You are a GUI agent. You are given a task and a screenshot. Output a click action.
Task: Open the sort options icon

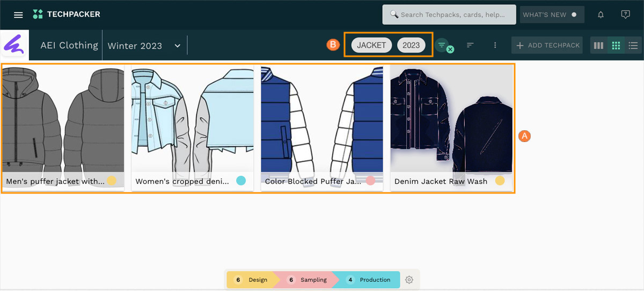[x=470, y=46]
